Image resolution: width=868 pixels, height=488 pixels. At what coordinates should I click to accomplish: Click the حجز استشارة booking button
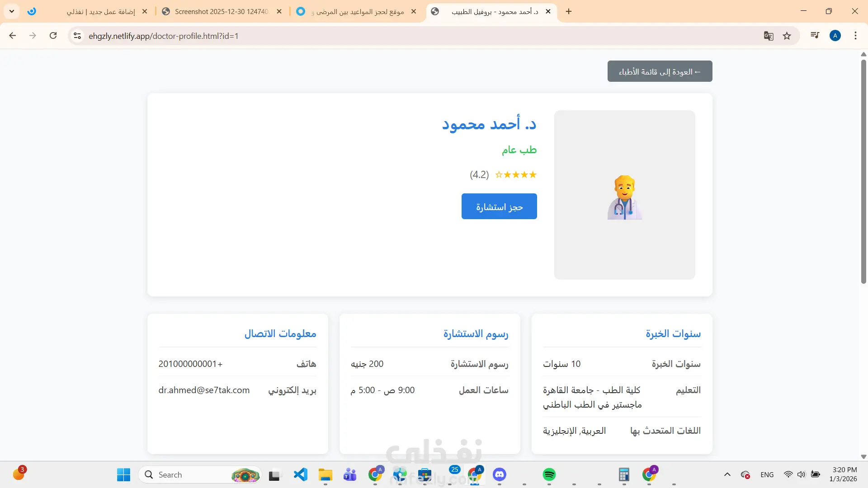(x=499, y=206)
